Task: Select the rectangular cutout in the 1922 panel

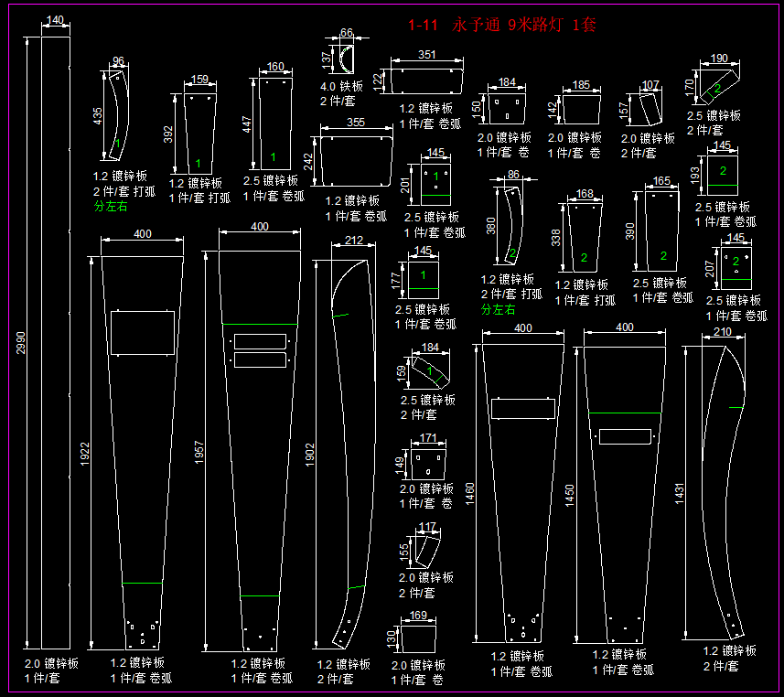Action: click(142, 332)
